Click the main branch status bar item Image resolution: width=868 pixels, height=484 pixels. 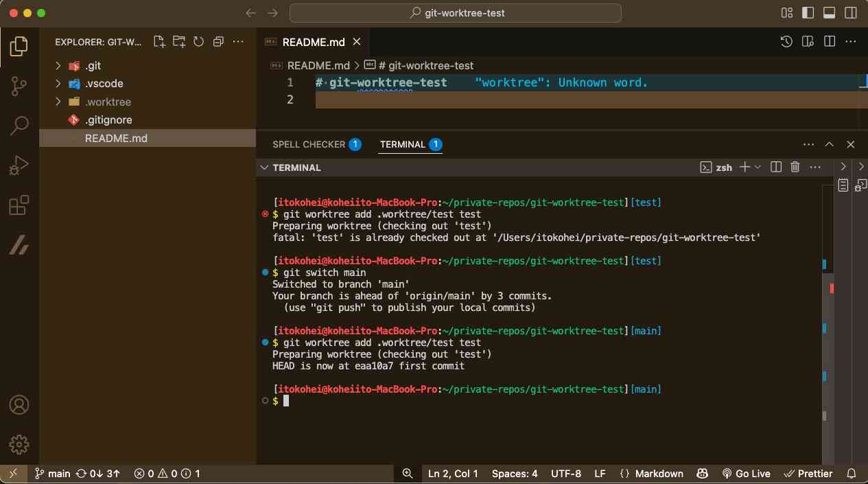click(x=53, y=474)
